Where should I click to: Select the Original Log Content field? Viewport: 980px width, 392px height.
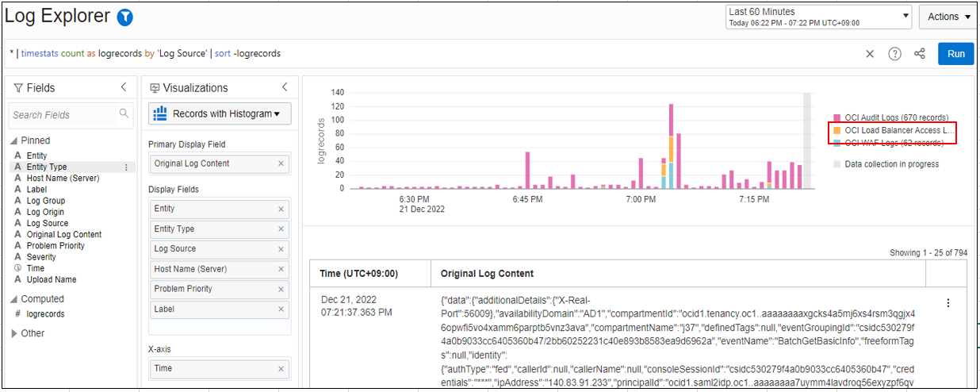[64, 234]
